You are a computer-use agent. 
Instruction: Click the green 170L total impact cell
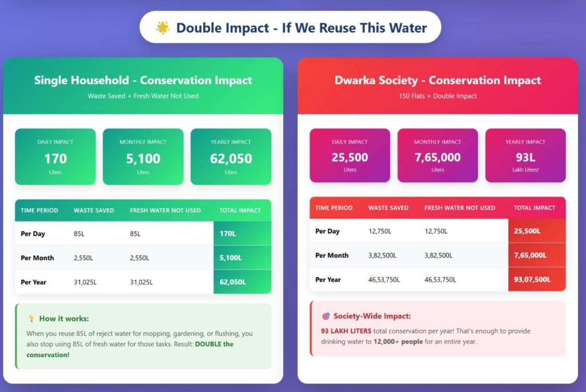point(228,234)
